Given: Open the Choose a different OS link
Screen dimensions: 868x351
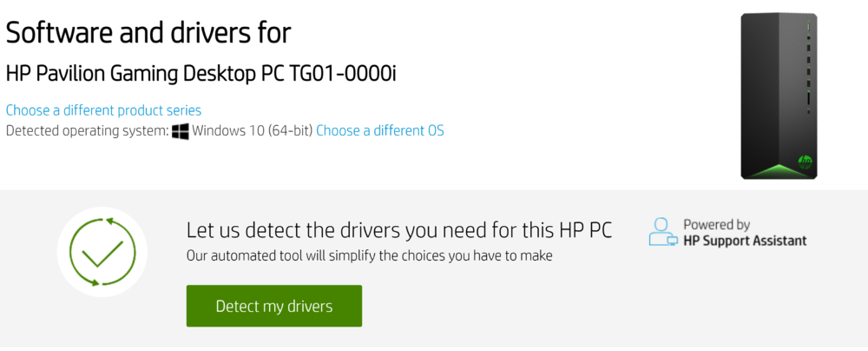Looking at the screenshot, I should tap(379, 131).
